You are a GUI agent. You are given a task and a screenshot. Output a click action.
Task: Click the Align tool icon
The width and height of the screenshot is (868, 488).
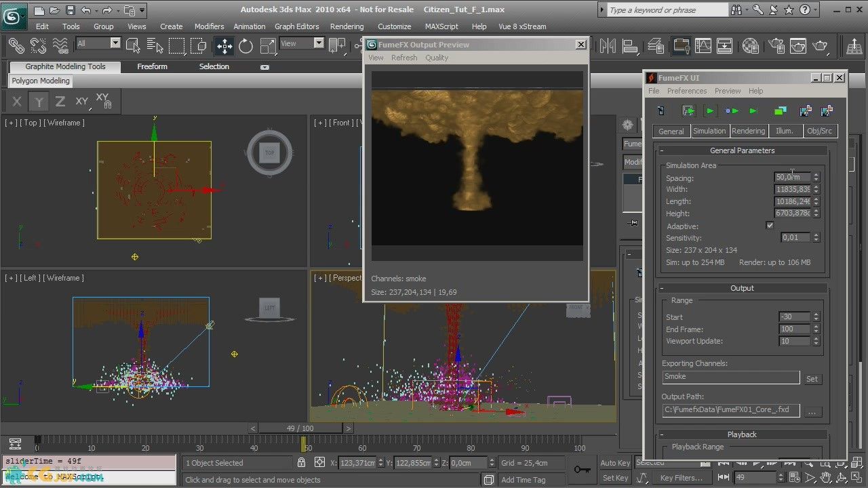click(630, 45)
